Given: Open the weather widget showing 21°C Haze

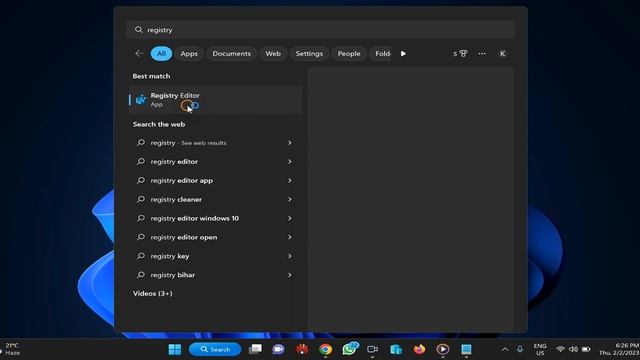Looking at the screenshot, I should point(11,349).
